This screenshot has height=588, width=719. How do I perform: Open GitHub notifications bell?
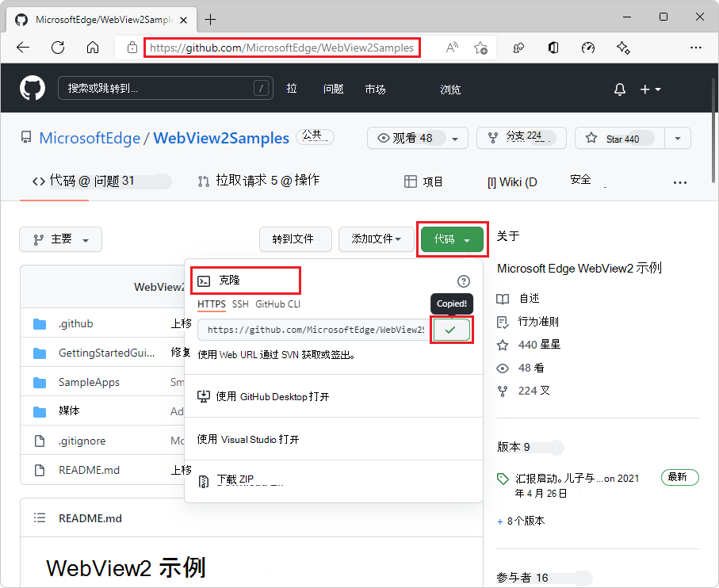click(619, 89)
